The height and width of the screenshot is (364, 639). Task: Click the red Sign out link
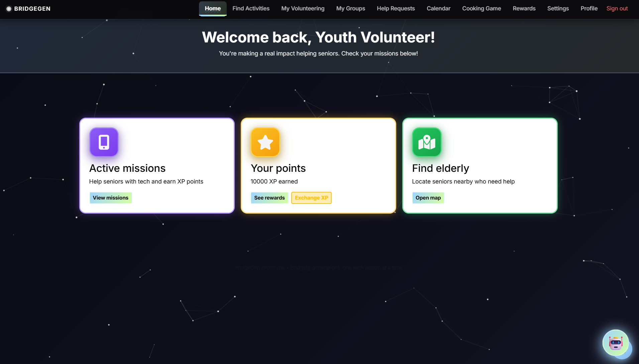[617, 8]
